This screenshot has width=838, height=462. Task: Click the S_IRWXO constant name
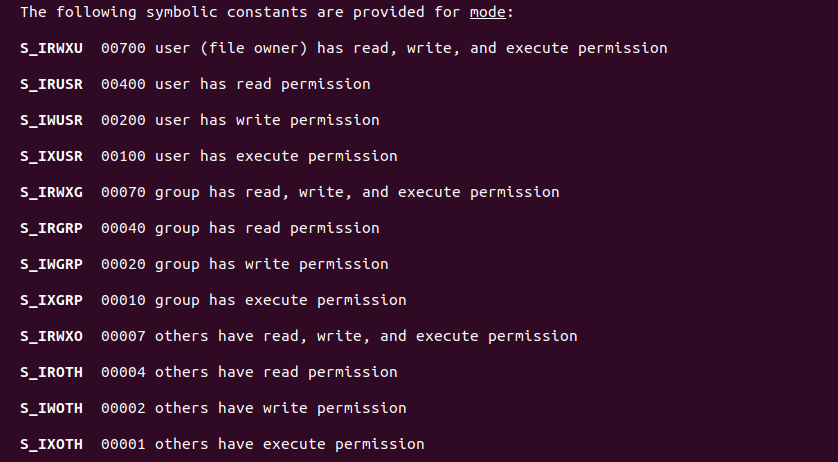click(52, 336)
